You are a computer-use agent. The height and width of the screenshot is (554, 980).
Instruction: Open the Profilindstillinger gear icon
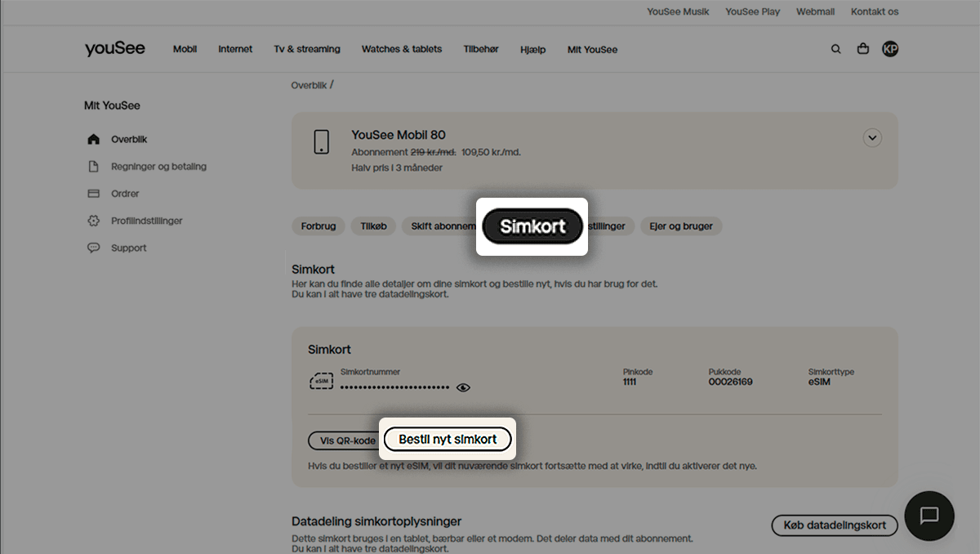click(94, 221)
